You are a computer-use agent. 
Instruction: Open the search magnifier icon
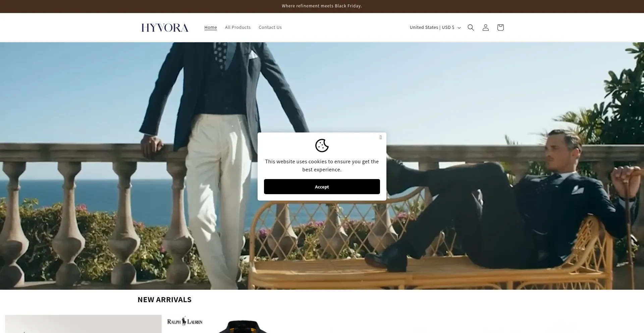[x=471, y=27]
